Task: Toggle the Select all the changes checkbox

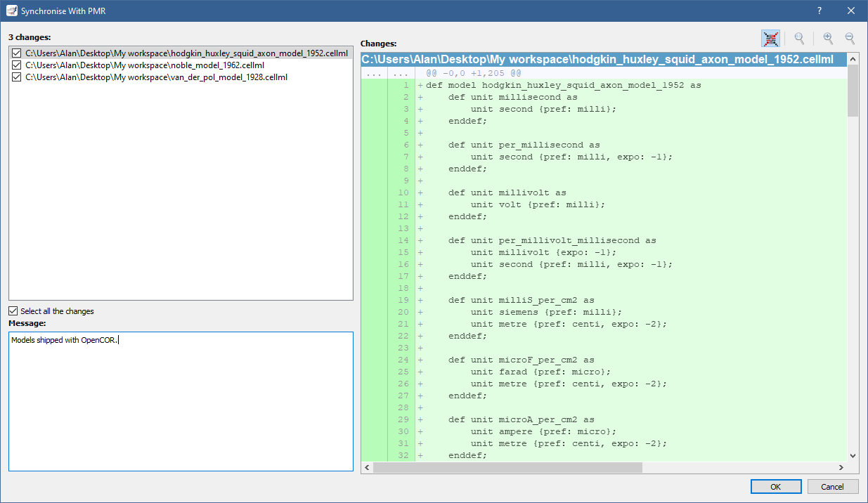Action: click(x=13, y=311)
